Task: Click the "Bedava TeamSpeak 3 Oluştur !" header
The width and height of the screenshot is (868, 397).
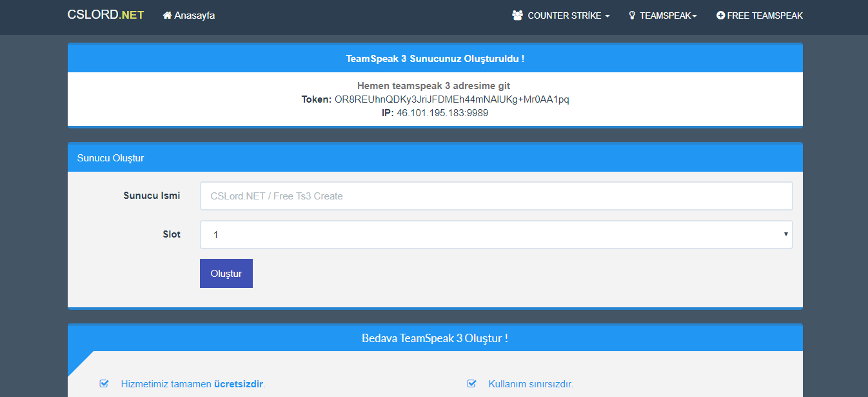Action: pyautogui.click(x=435, y=338)
